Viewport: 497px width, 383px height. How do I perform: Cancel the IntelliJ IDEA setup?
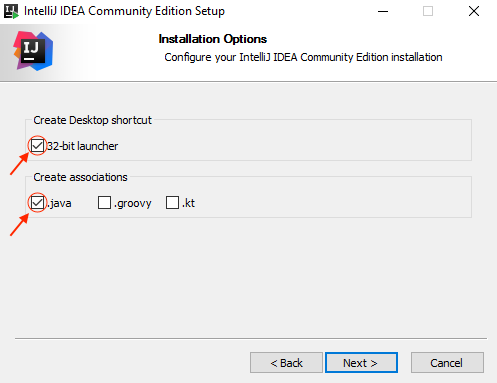pyautogui.click(x=447, y=363)
